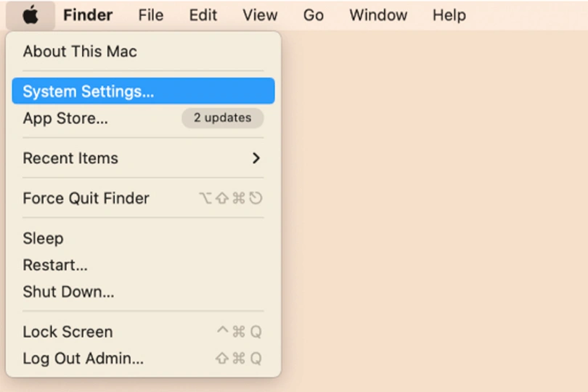Open the Window menu
588x392 pixels.
tap(378, 15)
